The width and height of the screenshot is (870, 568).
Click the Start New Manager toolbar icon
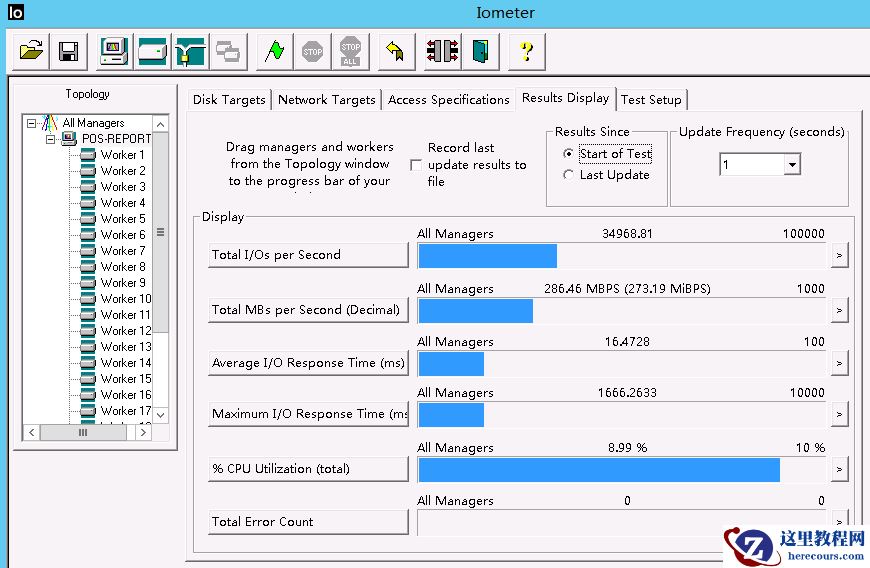tap(114, 50)
